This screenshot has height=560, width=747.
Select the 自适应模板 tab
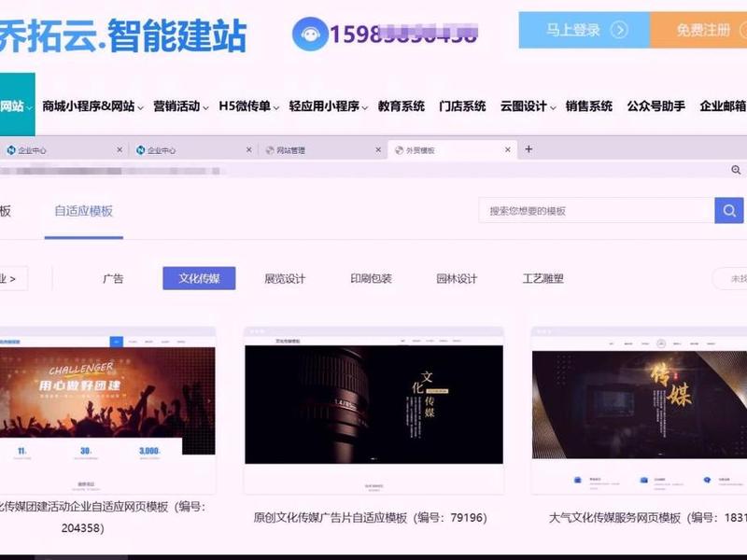[84, 211]
